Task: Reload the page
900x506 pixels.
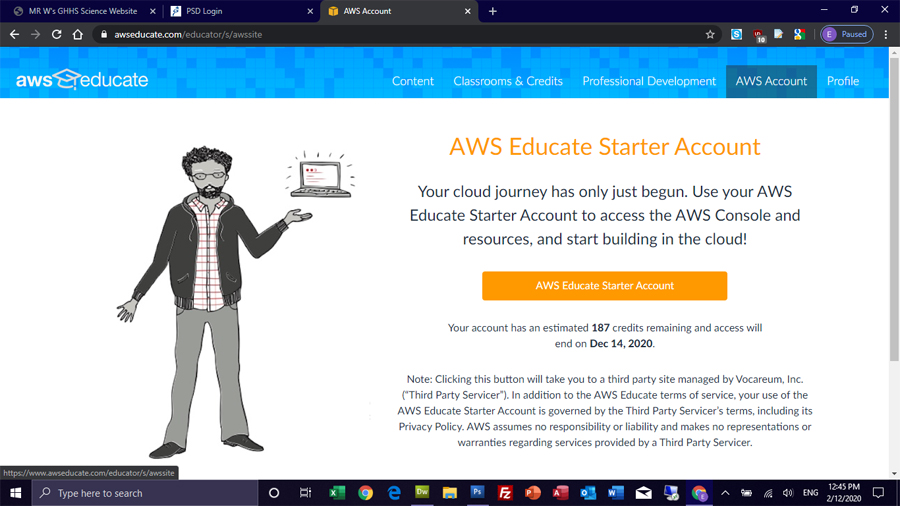Action: [x=56, y=34]
